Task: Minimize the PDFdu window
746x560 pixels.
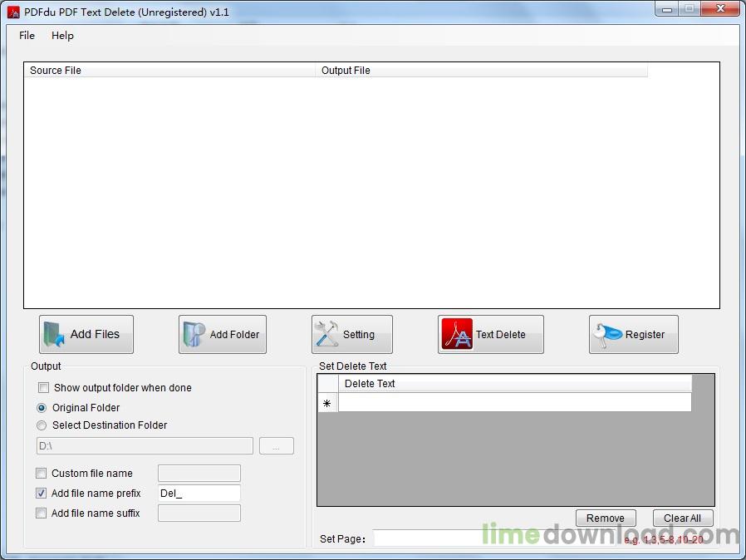Action: (666, 9)
